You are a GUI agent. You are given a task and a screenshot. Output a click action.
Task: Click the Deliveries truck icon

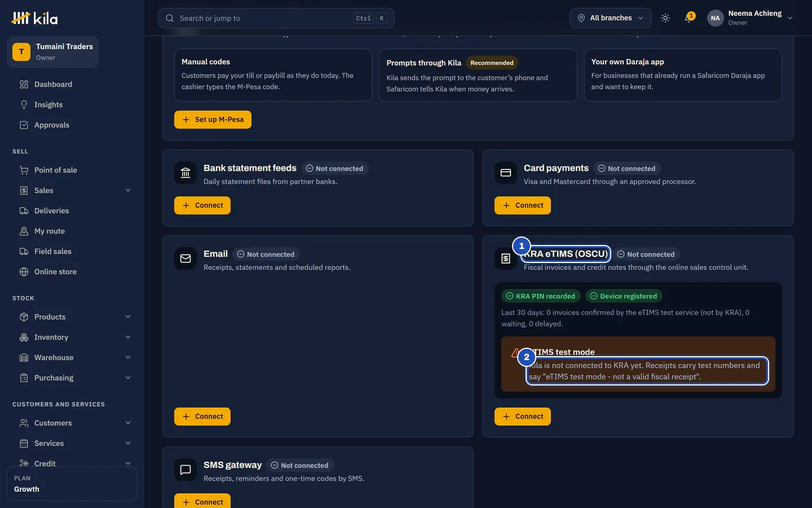pyautogui.click(x=24, y=211)
